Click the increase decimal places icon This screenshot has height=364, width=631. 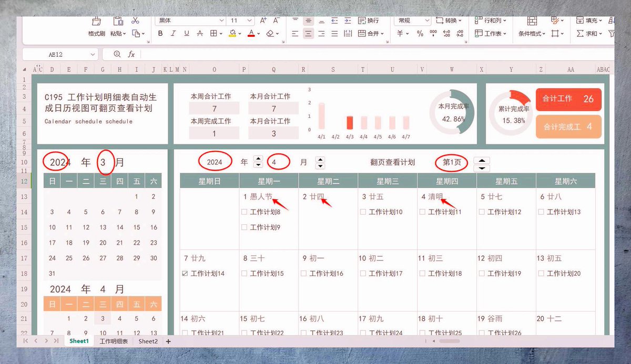(x=446, y=33)
